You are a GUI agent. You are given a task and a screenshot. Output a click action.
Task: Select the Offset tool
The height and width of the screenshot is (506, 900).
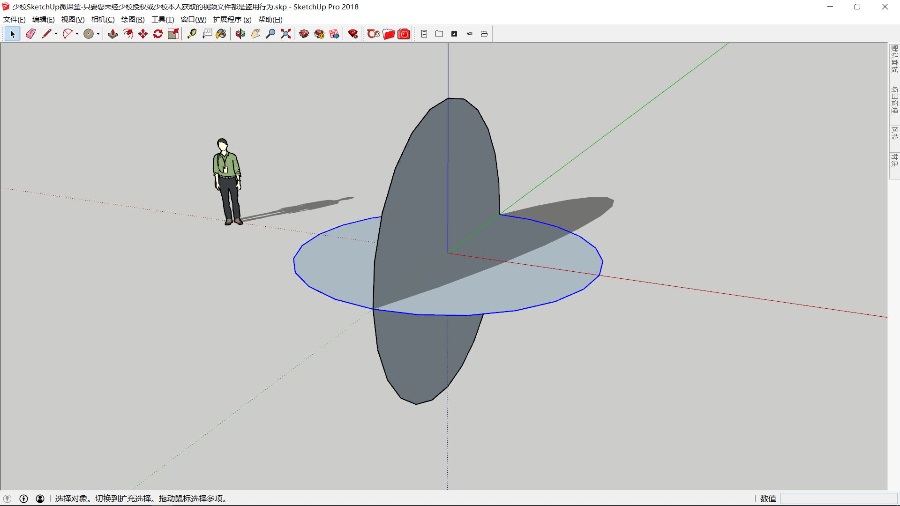point(128,34)
